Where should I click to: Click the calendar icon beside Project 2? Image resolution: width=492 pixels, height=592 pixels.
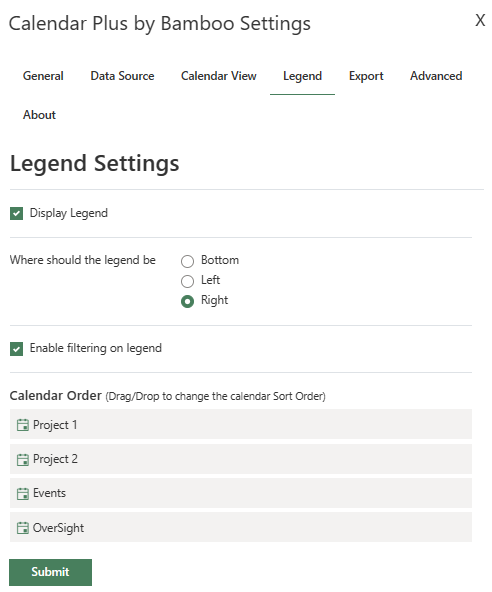(23, 459)
